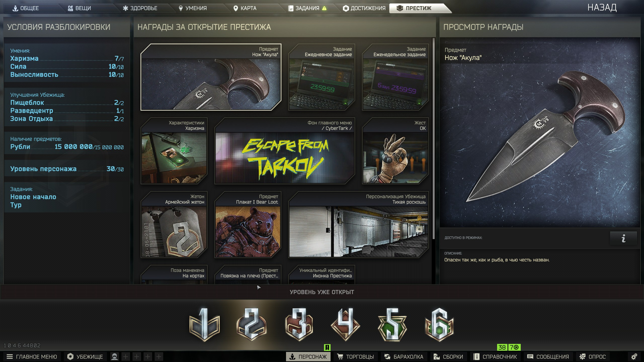The height and width of the screenshot is (362, 644).
Task: Open ГЛАВНОЕ МЕНЮ in bottom bar
Action: [32, 356]
